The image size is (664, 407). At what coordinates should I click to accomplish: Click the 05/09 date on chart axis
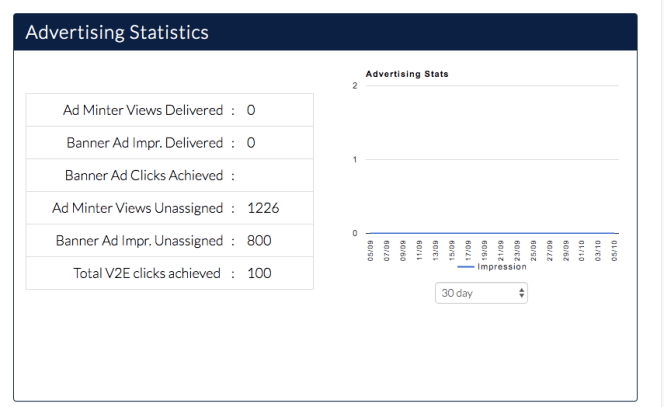pyautogui.click(x=371, y=248)
